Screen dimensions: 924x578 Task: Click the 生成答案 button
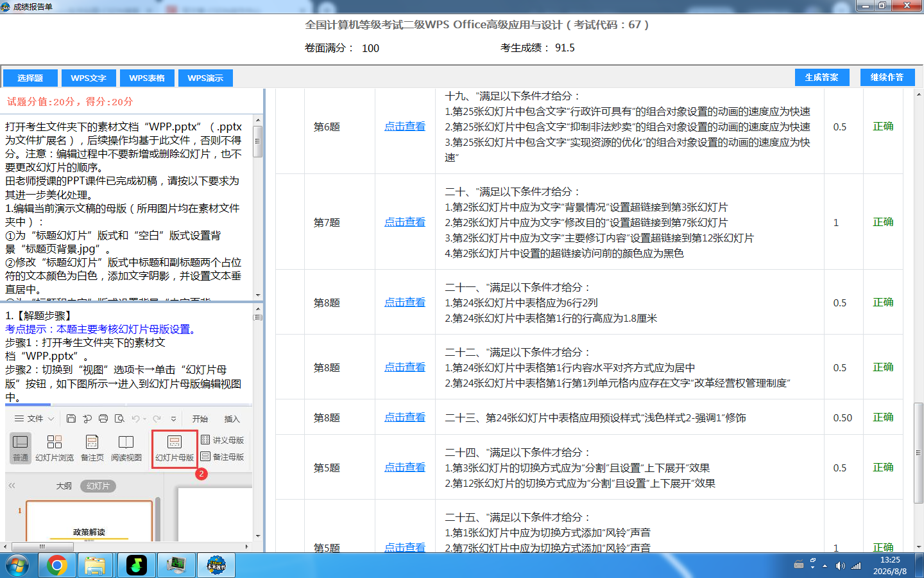point(821,77)
